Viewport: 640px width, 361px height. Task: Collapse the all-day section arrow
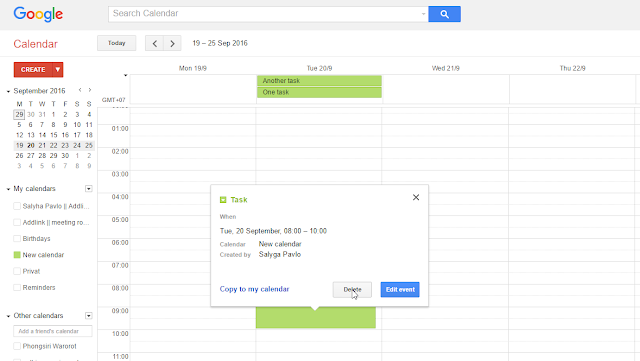click(x=126, y=75)
